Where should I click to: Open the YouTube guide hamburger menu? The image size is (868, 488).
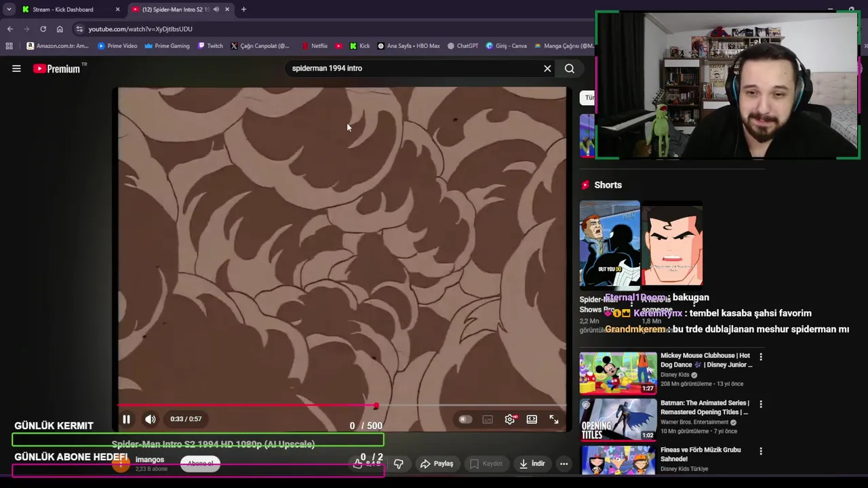click(x=16, y=68)
